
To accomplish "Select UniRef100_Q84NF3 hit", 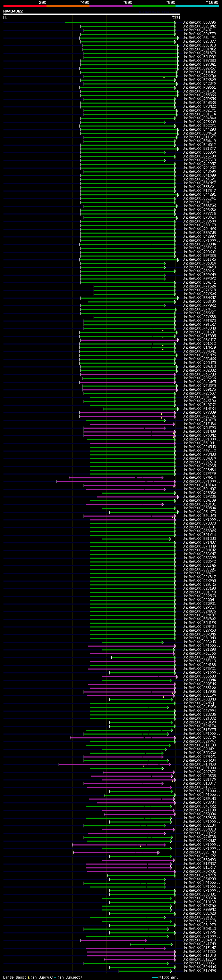I will (199, 940).
